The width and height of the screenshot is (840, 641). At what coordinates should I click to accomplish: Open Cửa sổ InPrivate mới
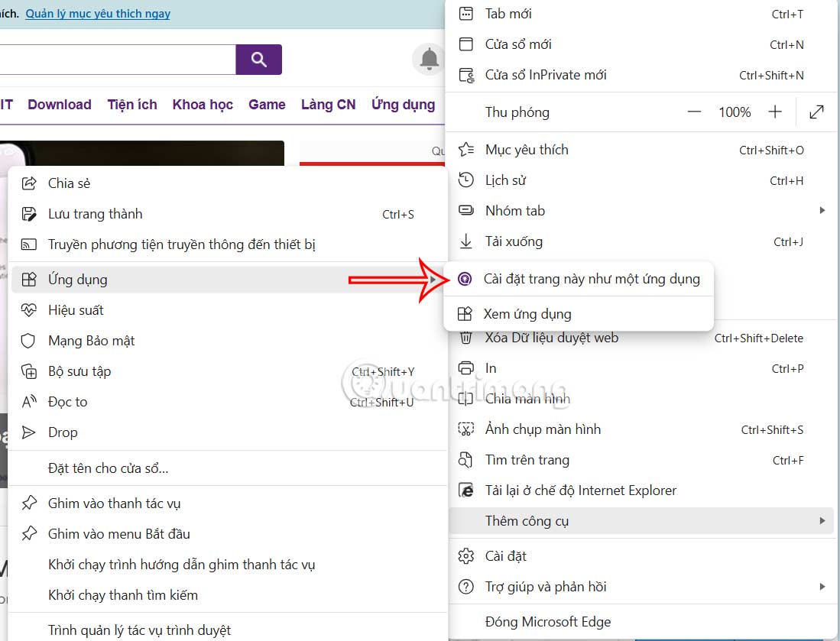tap(546, 74)
